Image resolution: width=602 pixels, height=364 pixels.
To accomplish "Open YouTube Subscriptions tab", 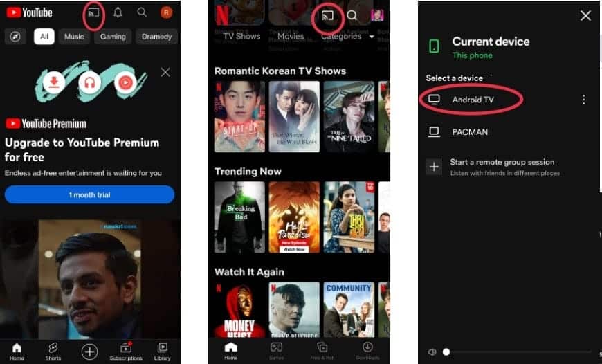I will click(x=125, y=352).
